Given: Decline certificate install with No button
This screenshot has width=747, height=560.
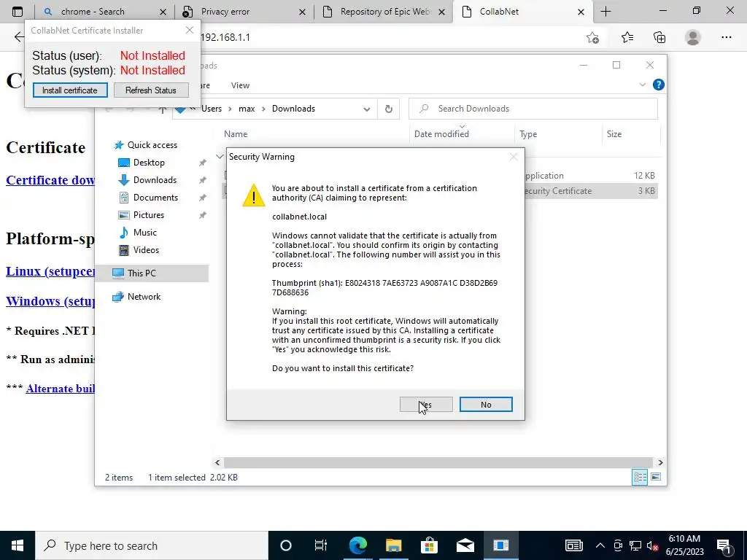Looking at the screenshot, I should point(486,404).
